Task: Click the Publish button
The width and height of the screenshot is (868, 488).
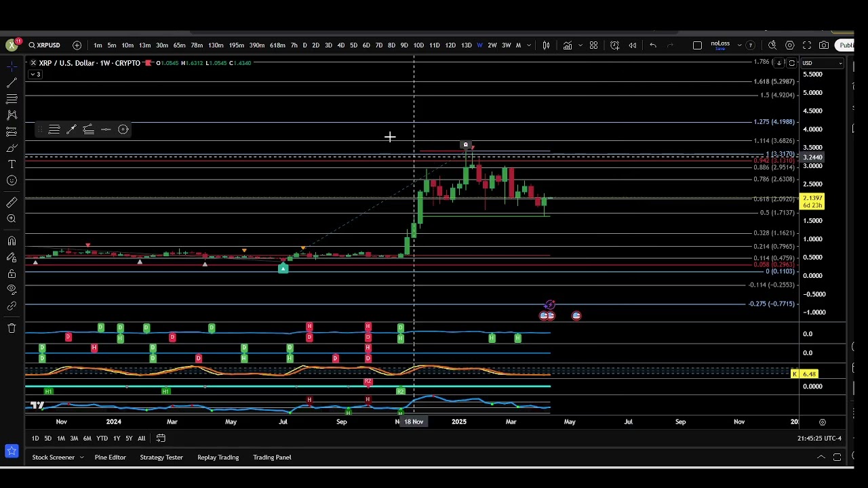Action: coord(845,45)
